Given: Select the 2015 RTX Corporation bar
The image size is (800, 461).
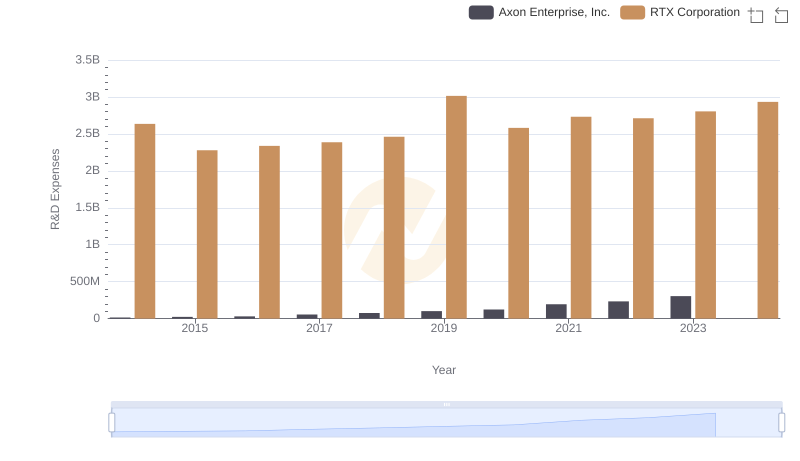Looking at the screenshot, I should click(207, 234).
